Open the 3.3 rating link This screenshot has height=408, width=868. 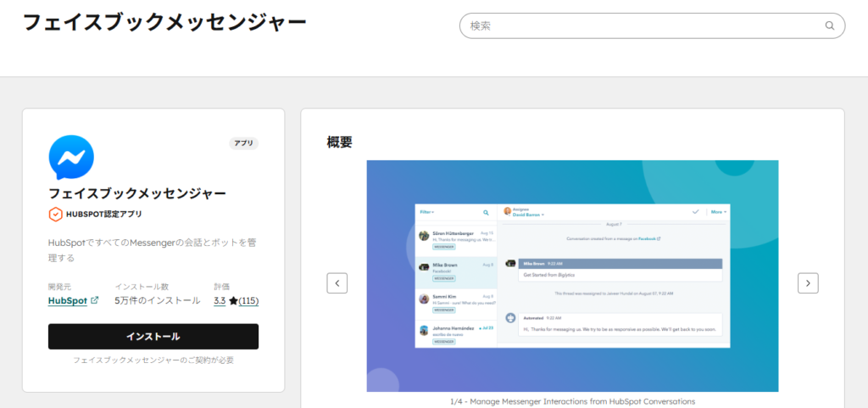pyautogui.click(x=220, y=300)
